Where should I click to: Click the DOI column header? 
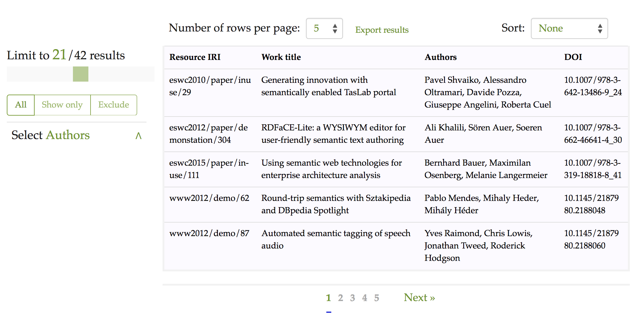pyautogui.click(x=573, y=57)
